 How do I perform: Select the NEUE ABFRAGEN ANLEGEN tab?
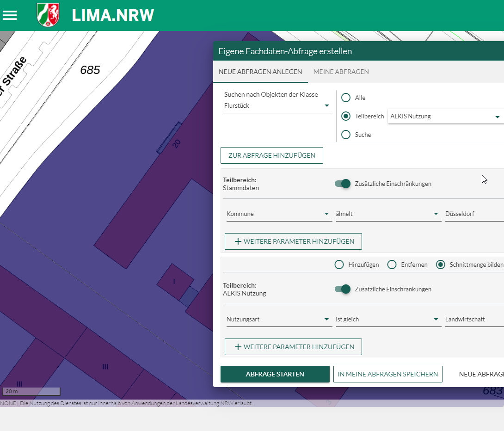coord(260,72)
